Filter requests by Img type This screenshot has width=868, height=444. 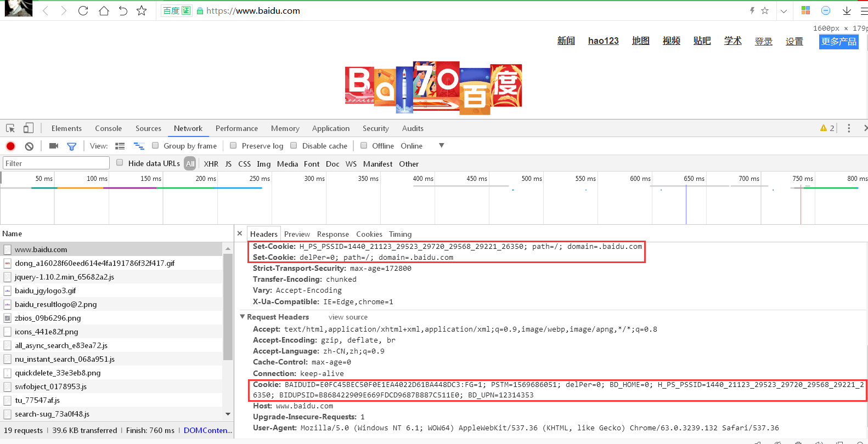263,164
